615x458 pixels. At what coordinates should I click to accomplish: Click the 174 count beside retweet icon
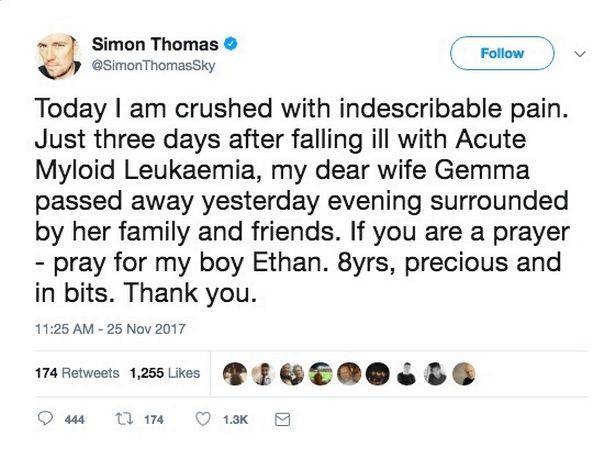(x=153, y=421)
